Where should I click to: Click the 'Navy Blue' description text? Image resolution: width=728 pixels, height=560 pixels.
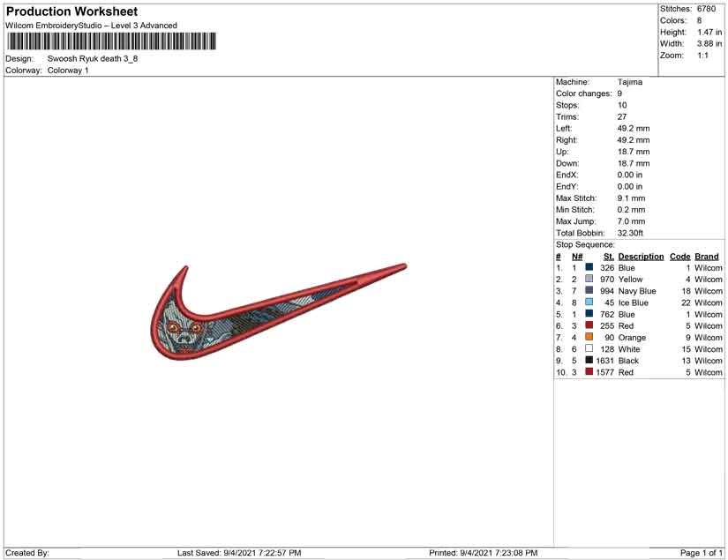click(x=637, y=291)
